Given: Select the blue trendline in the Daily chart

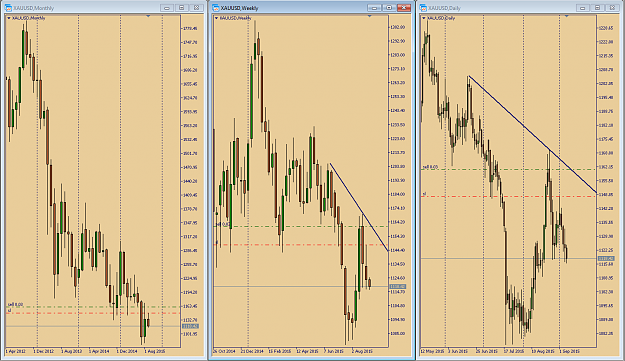Looking at the screenshot, I should point(532,134).
